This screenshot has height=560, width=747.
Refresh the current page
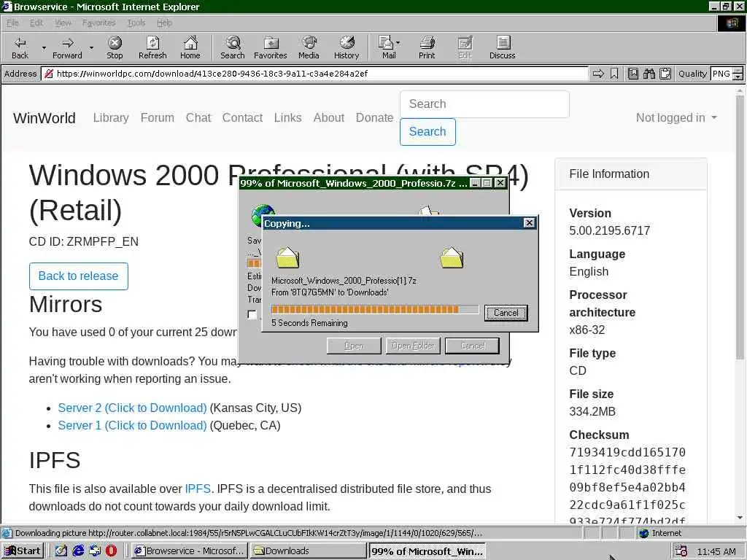[x=152, y=47]
